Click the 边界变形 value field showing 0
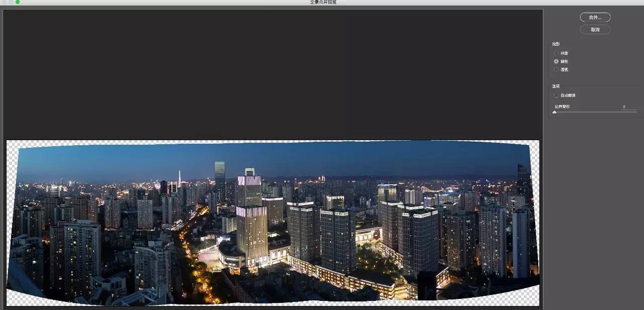 [624, 107]
